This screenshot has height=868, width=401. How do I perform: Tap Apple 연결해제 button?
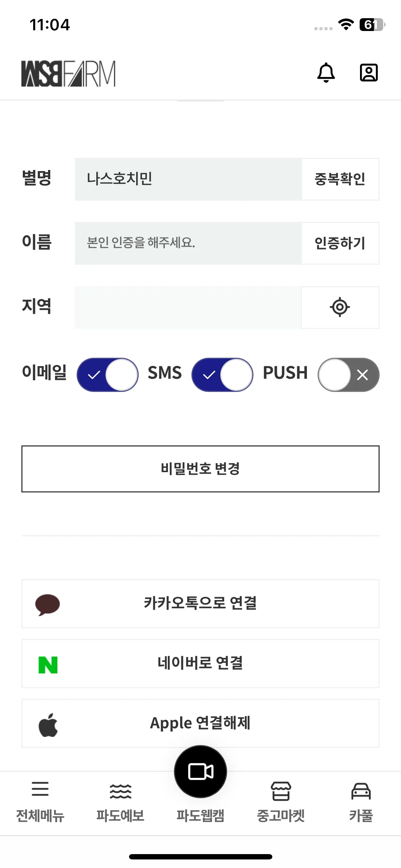click(200, 723)
